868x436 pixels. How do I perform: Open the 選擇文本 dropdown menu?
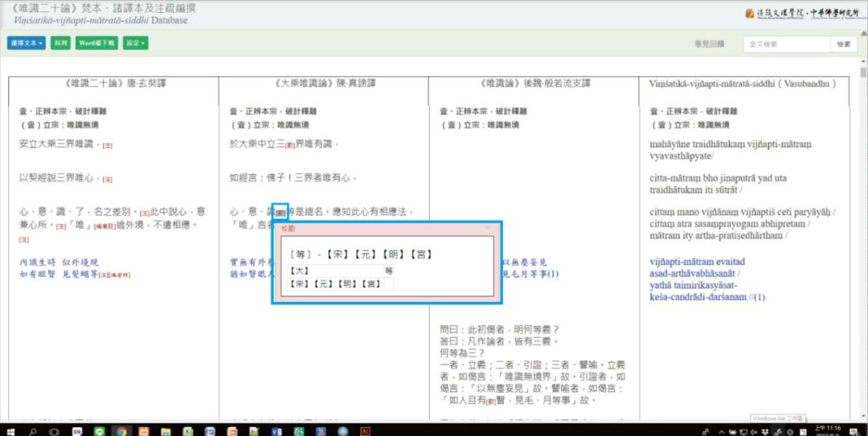coord(27,43)
